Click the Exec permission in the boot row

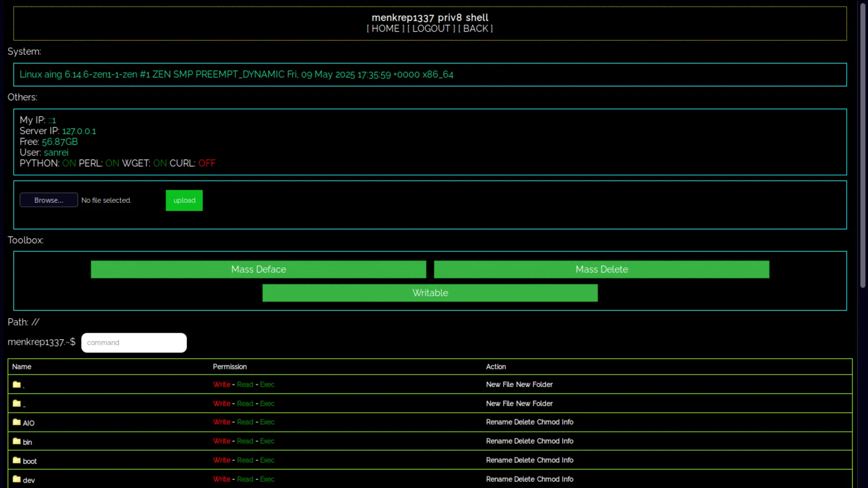pos(267,460)
